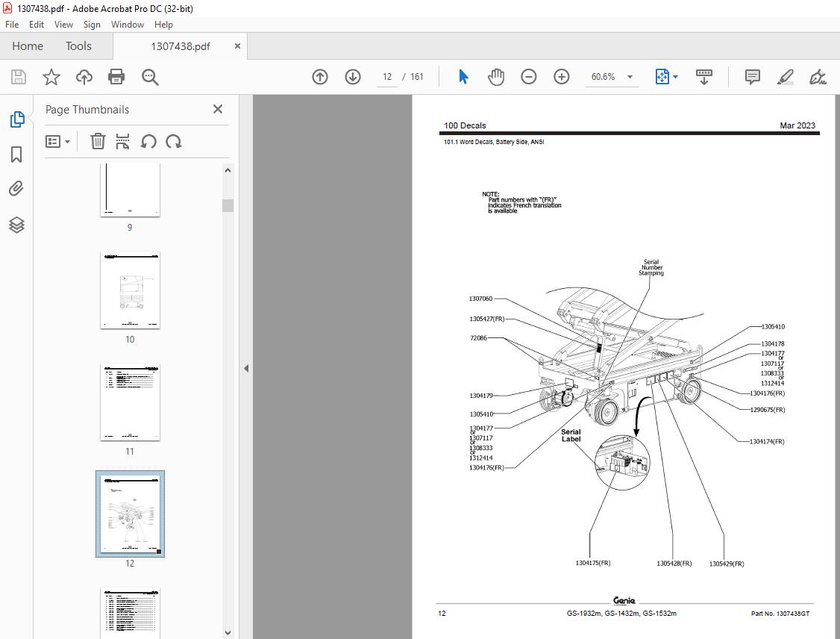Click part number 1305429(FR) label

pyautogui.click(x=727, y=564)
